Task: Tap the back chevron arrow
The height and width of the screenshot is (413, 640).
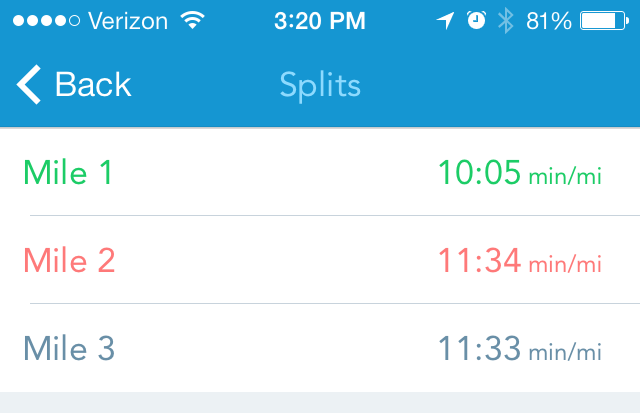Action: pyautogui.click(x=29, y=85)
